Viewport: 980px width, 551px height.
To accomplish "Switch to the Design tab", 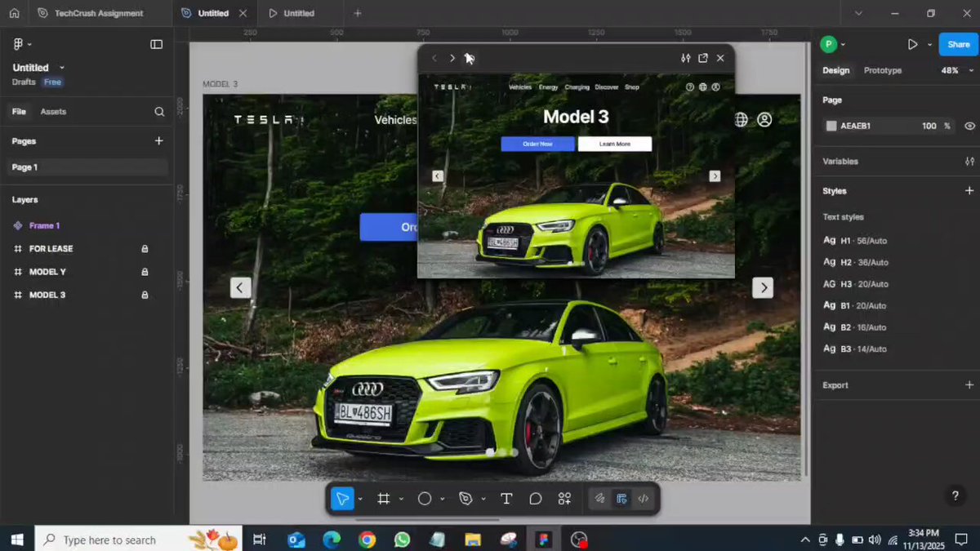I will (835, 70).
